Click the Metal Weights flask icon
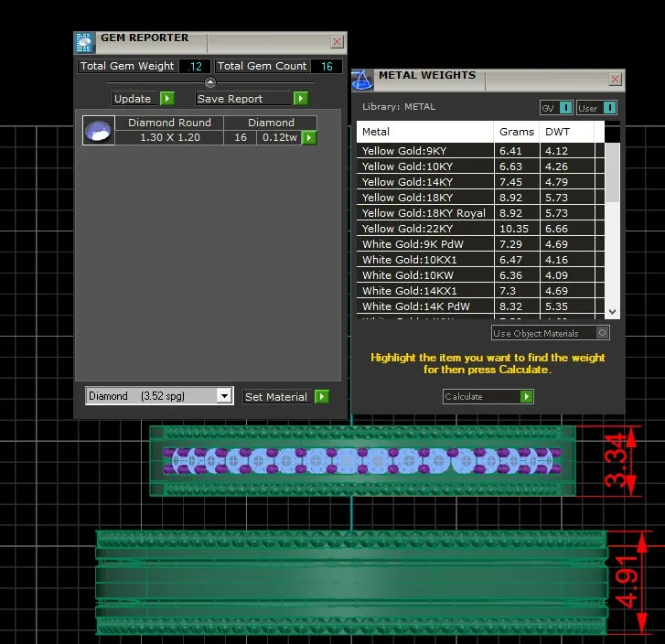This screenshot has height=644, width=665. tap(361, 80)
